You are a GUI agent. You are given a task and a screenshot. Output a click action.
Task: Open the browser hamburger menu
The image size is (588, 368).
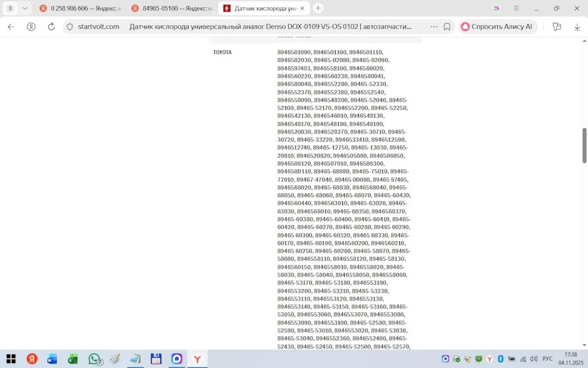pyautogui.click(x=516, y=8)
